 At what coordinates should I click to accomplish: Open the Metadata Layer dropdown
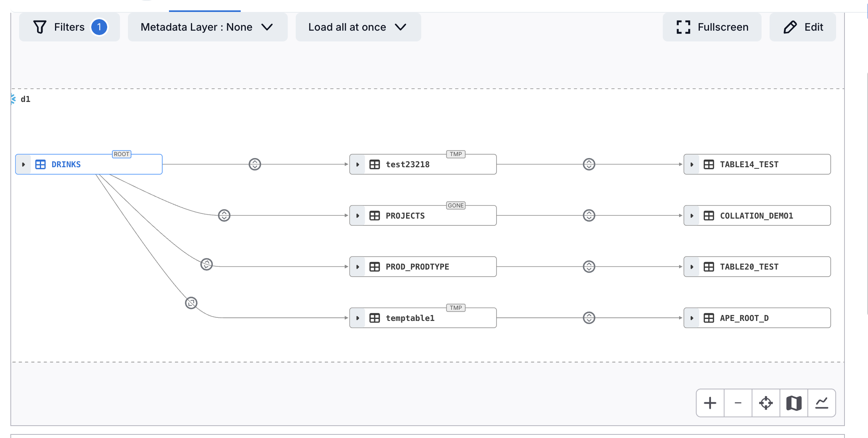208,27
